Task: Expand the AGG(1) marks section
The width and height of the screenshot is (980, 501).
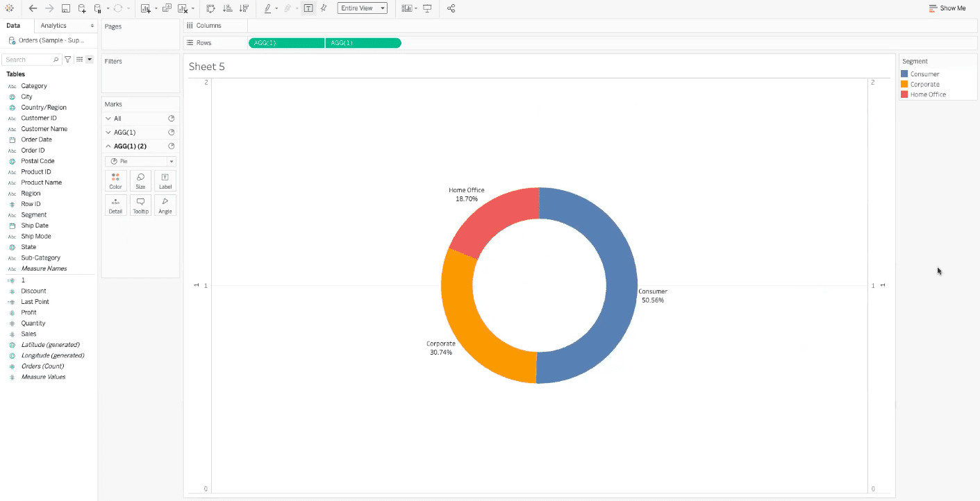Action: (x=108, y=133)
